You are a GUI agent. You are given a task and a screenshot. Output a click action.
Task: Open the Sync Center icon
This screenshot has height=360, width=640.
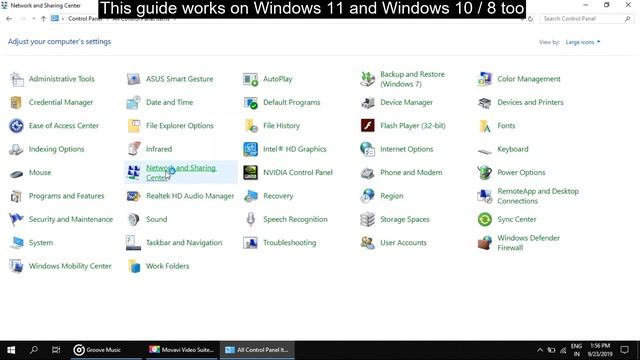(485, 220)
